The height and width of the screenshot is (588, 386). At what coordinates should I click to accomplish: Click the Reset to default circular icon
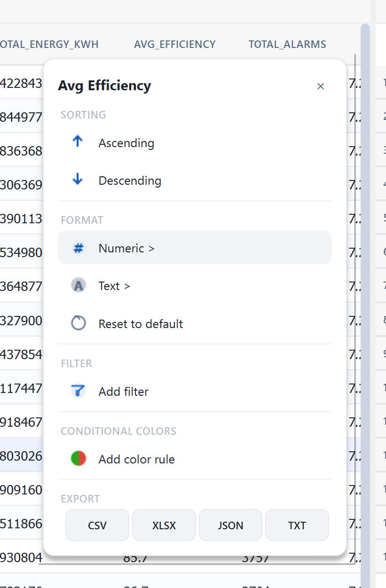(79, 323)
